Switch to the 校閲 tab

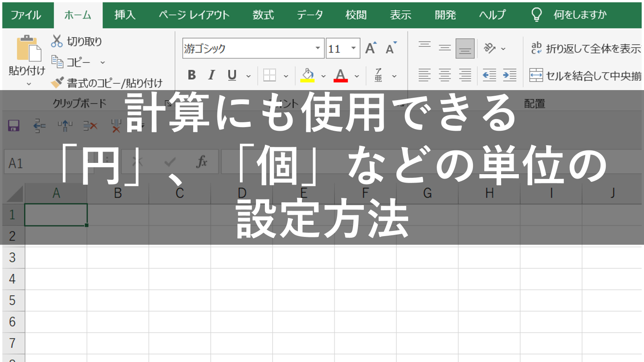pyautogui.click(x=356, y=15)
